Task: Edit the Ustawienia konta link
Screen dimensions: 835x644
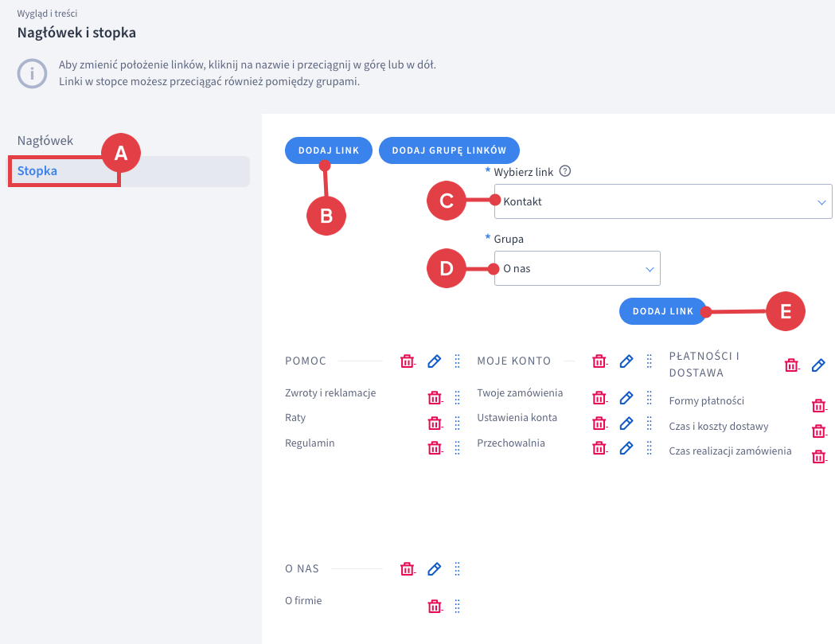Action: coord(626,423)
